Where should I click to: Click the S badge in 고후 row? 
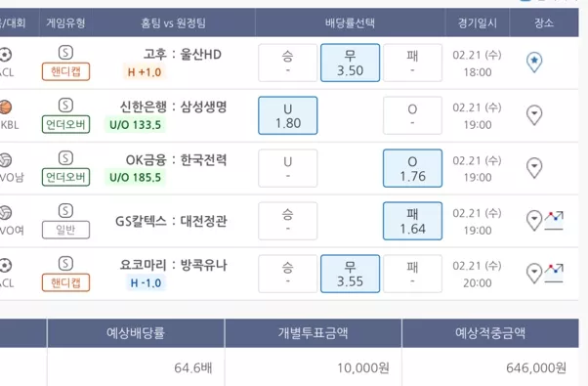click(x=65, y=53)
